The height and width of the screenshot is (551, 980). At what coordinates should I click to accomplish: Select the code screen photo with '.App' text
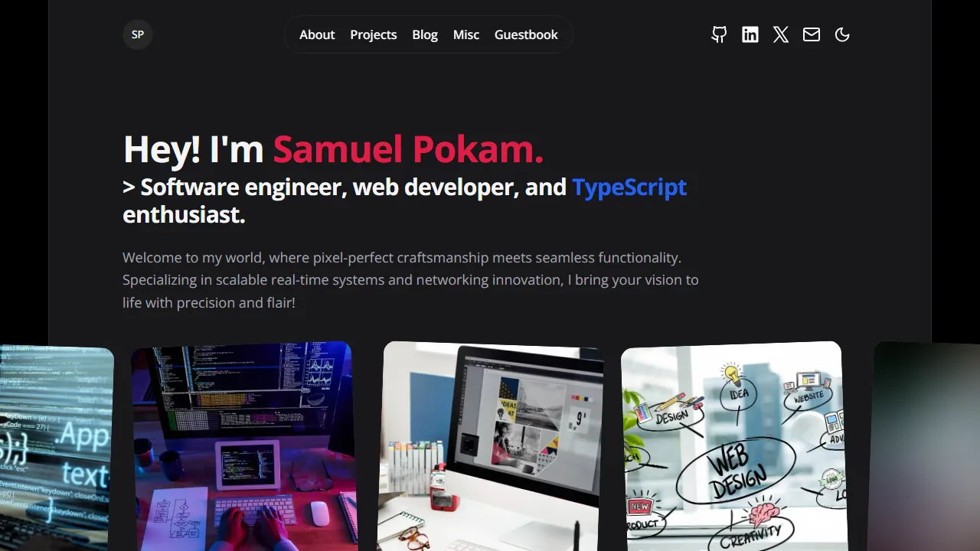pos(54,452)
